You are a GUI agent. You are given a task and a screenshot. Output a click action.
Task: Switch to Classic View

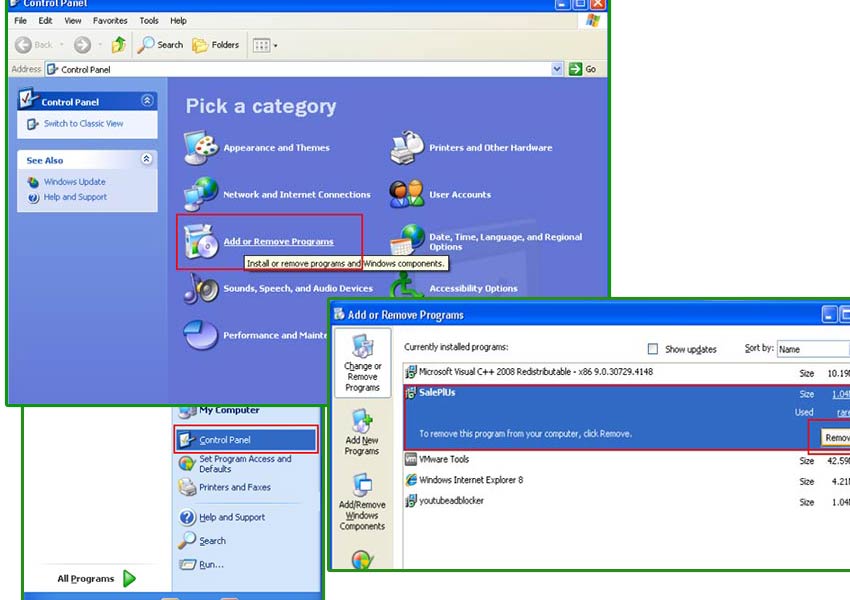tap(83, 124)
